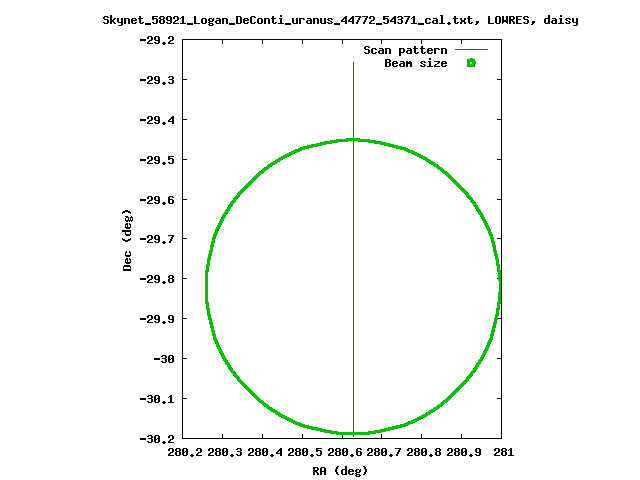Click the -30 y-axis tick label
The image size is (640, 480).
(x=164, y=359)
